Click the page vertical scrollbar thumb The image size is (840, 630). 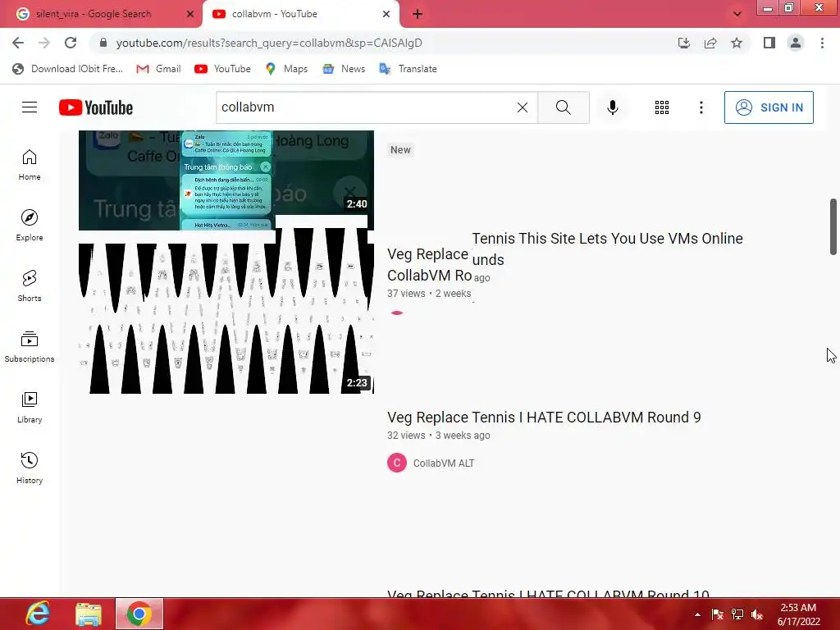tap(833, 226)
